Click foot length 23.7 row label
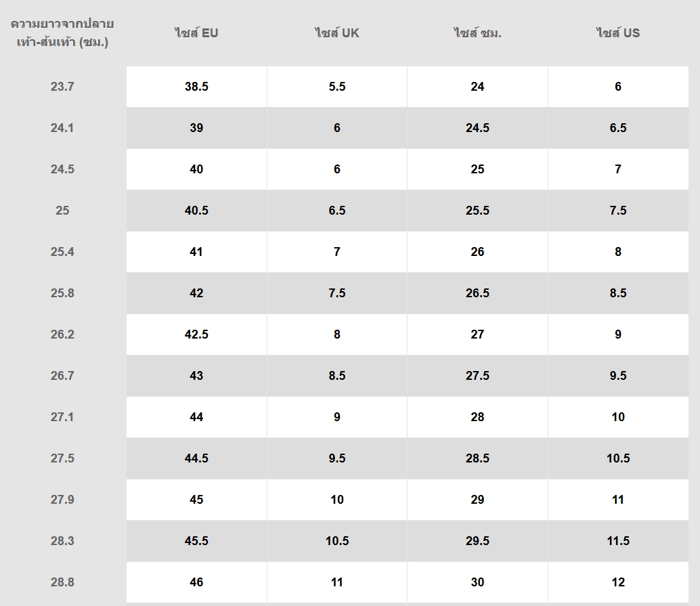Image resolution: width=700 pixels, height=606 pixels. pyautogui.click(x=62, y=87)
